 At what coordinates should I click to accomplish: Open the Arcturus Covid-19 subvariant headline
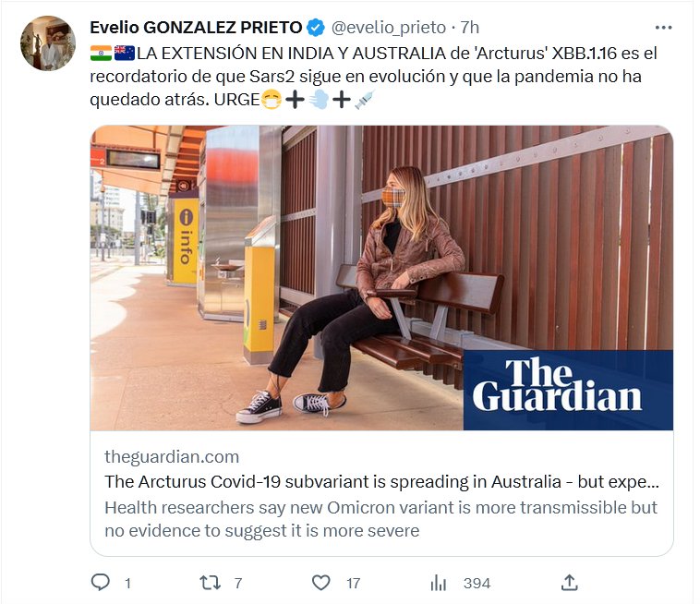click(x=381, y=481)
